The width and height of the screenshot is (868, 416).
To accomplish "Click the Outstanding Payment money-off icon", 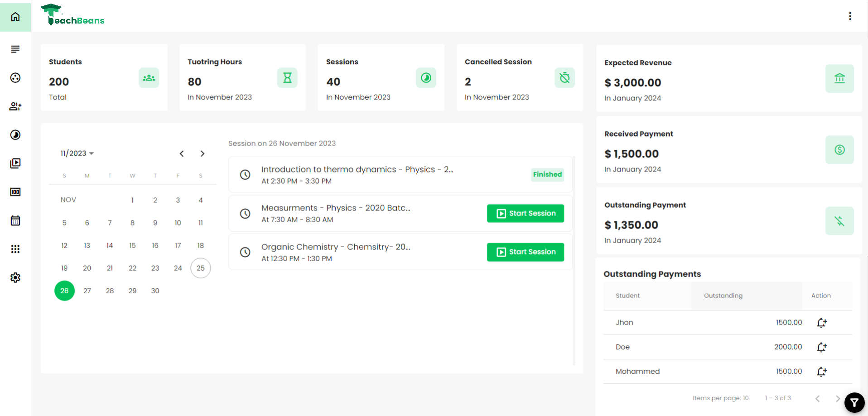I will (839, 221).
